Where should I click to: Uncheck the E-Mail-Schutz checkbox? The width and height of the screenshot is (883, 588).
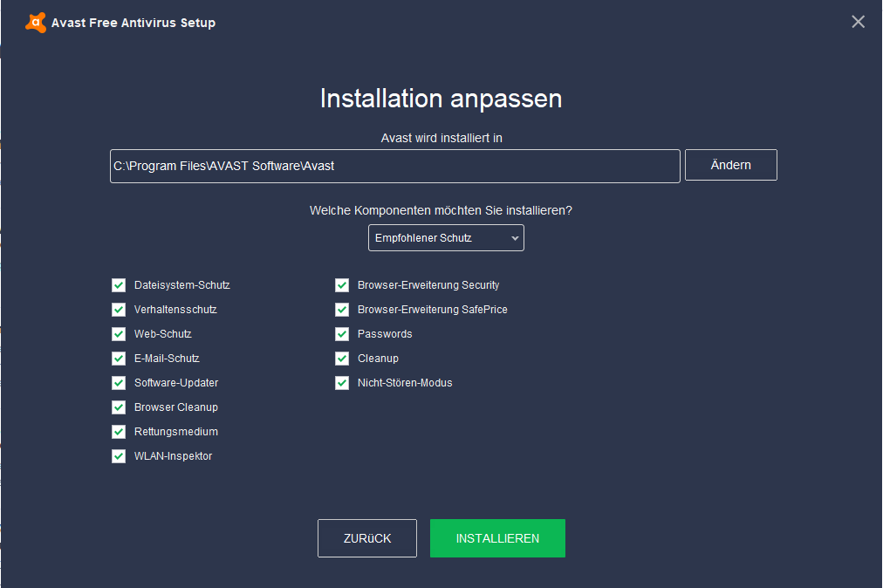119,359
